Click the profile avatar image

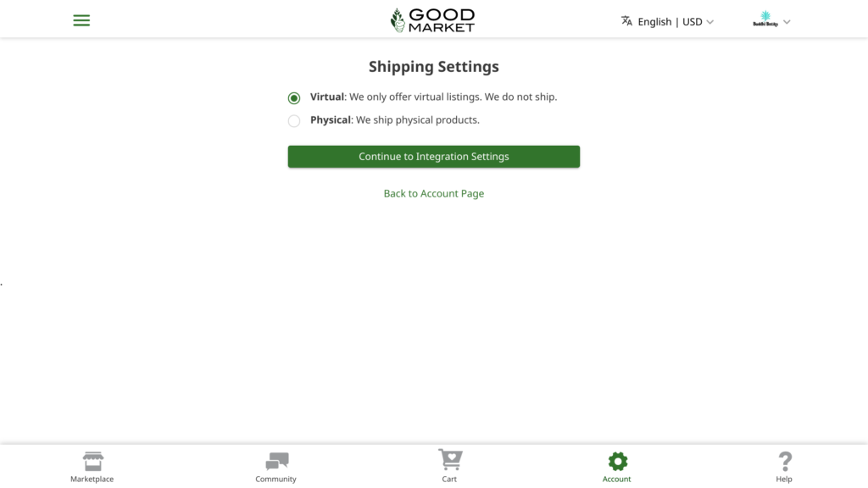pyautogui.click(x=765, y=19)
